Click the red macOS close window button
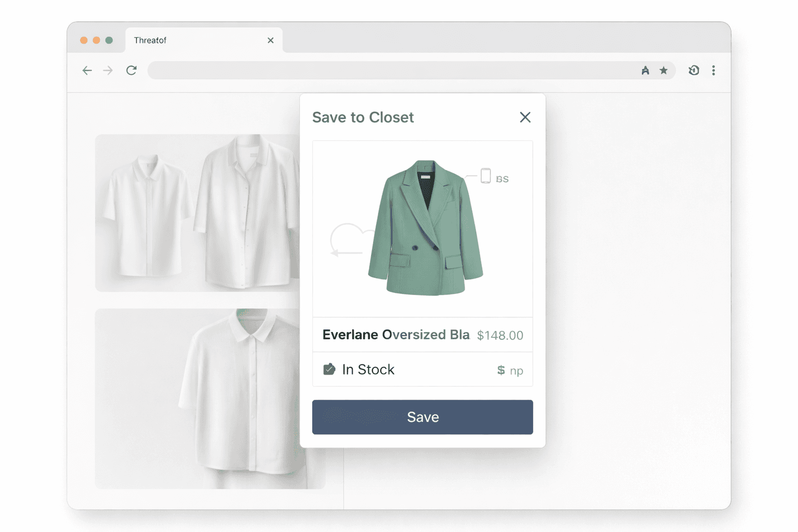Screen dimensions: 798x532 (84, 40)
